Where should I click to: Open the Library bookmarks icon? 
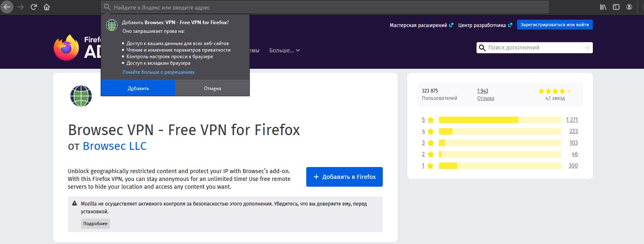pos(603,7)
